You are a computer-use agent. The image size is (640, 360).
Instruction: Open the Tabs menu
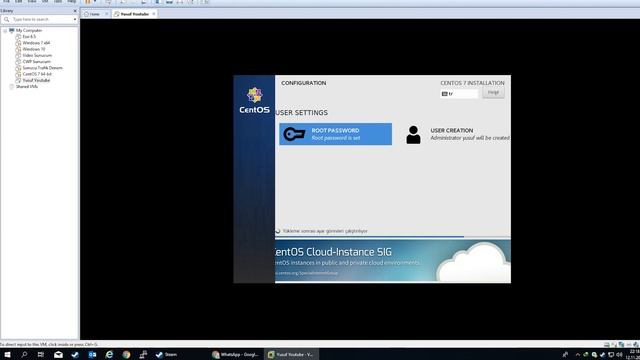58,2
